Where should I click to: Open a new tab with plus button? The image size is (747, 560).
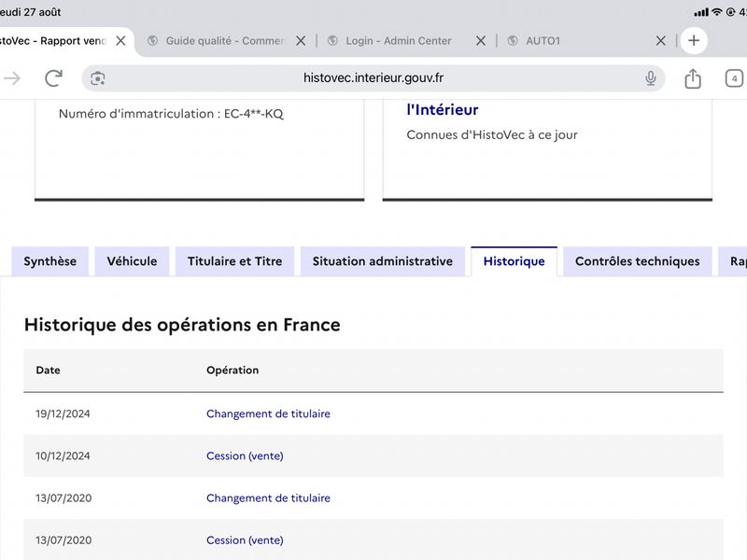[694, 40]
